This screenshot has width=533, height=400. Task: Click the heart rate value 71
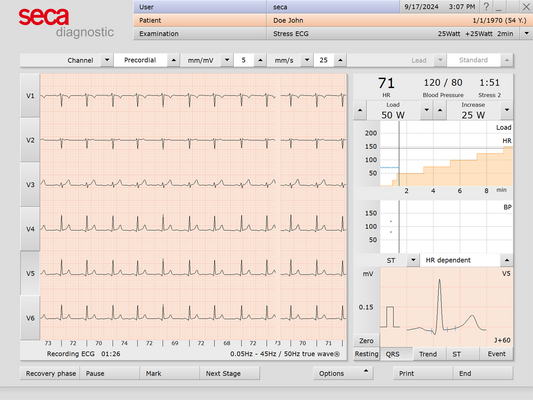pyautogui.click(x=386, y=83)
